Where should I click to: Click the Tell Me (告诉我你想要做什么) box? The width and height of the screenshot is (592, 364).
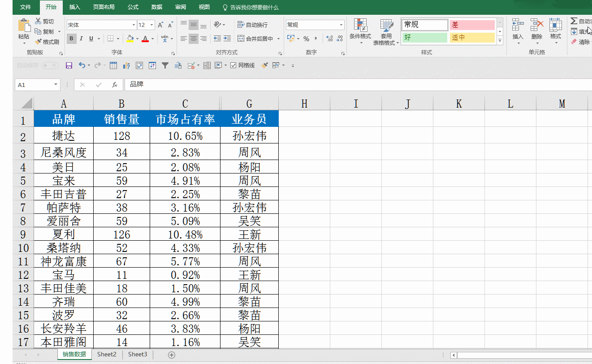coord(251,8)
